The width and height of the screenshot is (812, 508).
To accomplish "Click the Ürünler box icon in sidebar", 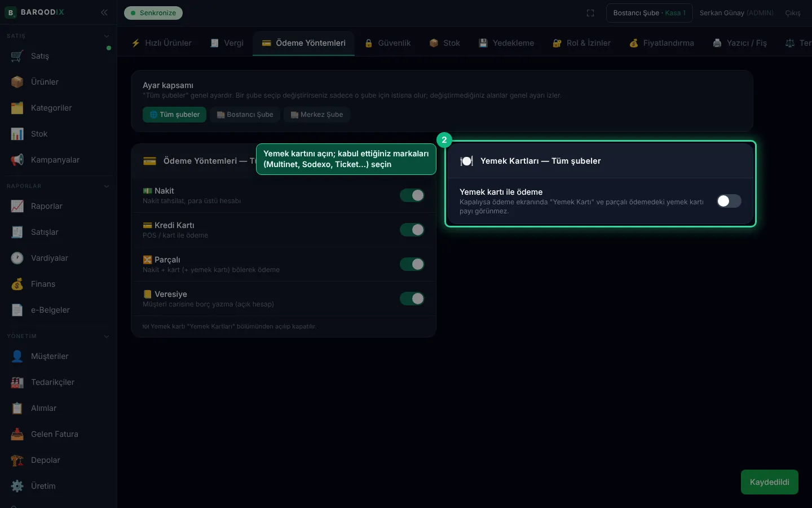I will click(x=17, y=82).
